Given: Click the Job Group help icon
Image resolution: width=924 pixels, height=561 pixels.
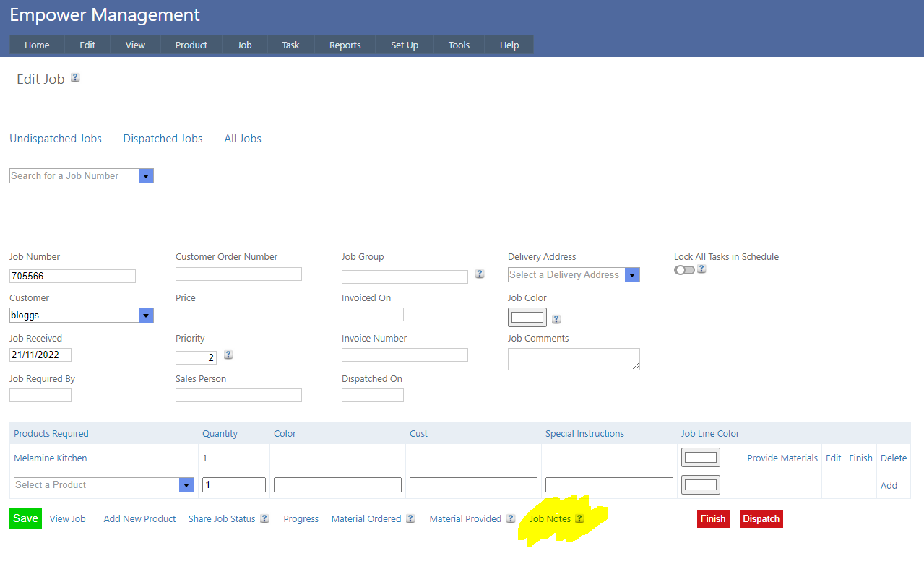Looking at the screenshot, I should coord(480,274).
